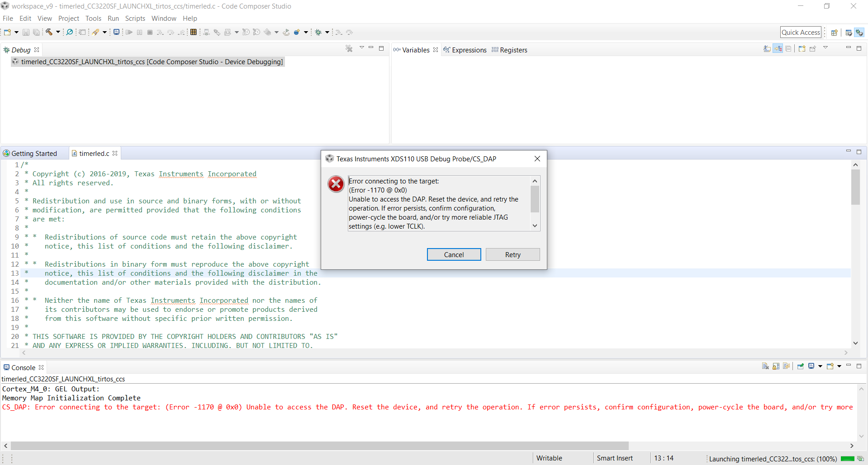Open the File menu
Image resolution: width=868 pixels, height=465 pixels.
pyautogui.click(x=8, y=19)
